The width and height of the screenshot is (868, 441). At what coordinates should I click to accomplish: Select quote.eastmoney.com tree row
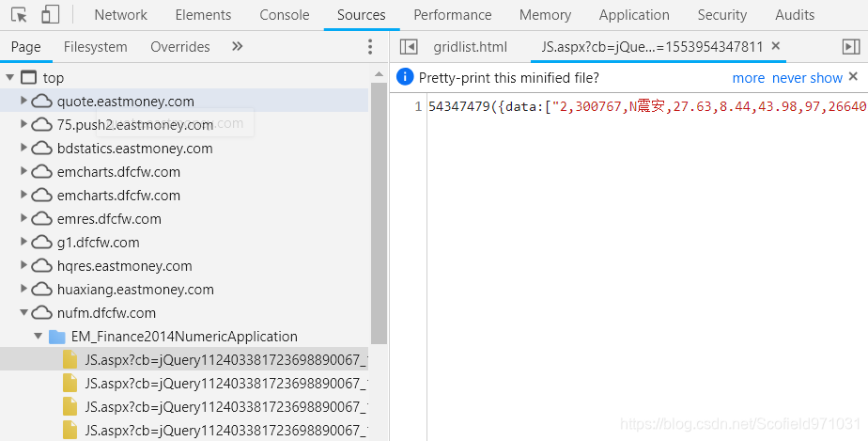184,101
